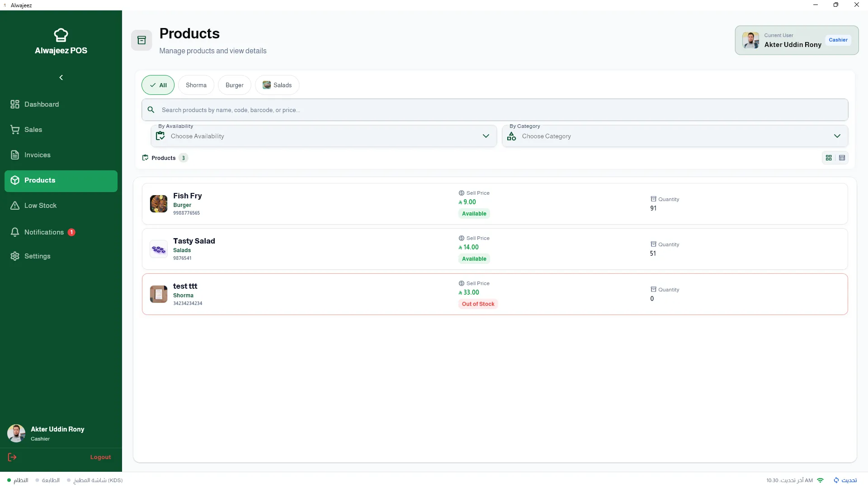Click the Current User avatar in header
Viewport: 868px width, 488px height.
(750, 40)
